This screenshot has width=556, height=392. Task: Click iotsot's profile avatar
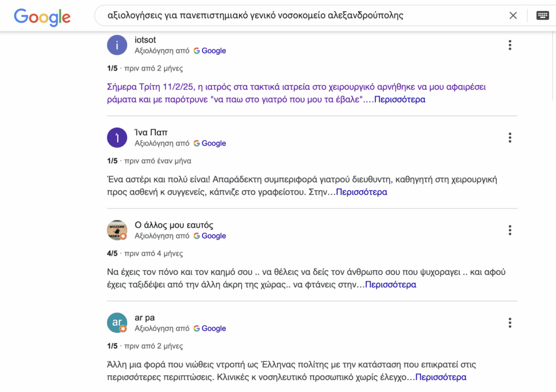click(117, 45)
